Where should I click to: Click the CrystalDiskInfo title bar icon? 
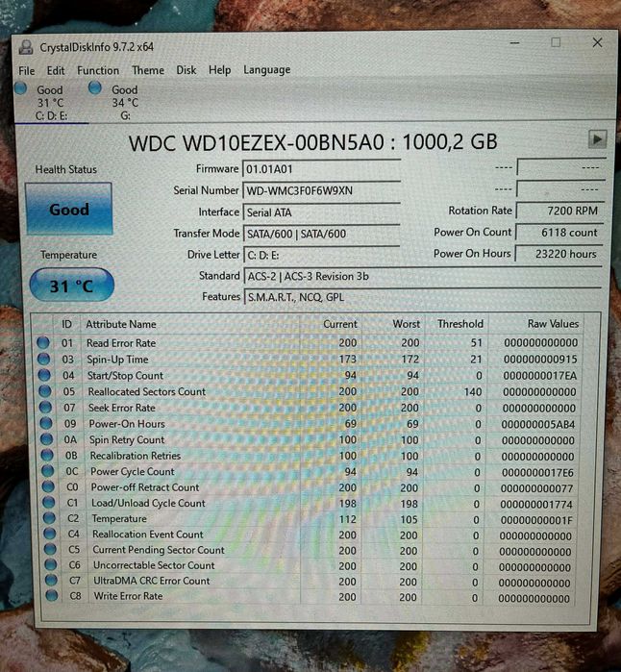[26, 47]
